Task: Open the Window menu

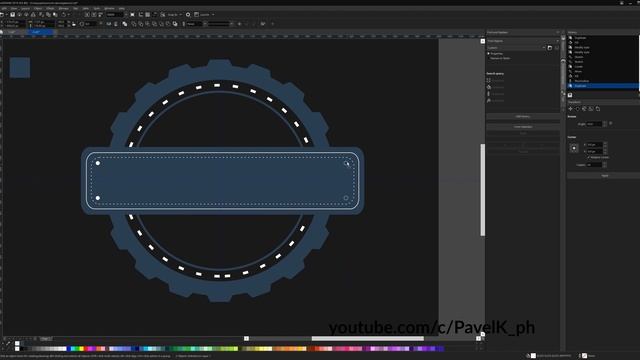Action: click(x=109, y=8)
